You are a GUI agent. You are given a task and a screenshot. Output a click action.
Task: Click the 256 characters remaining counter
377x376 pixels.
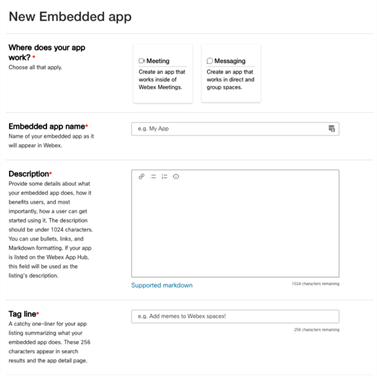point(316,330)
